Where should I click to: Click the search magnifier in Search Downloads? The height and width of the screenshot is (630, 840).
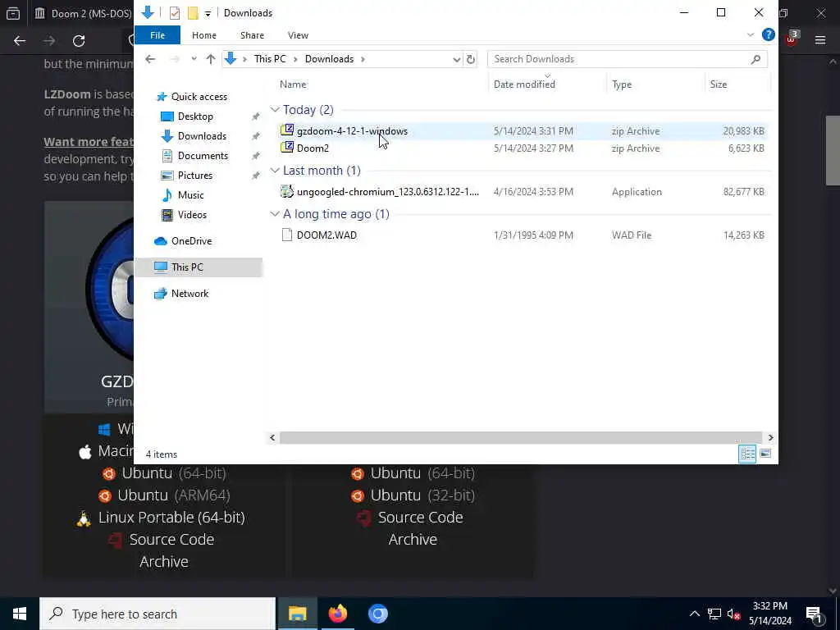click(756, 59)
